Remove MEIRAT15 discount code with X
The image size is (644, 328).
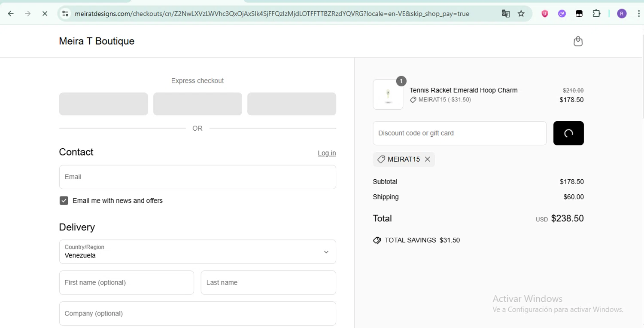pyautogui.click(x=427, y=159)
